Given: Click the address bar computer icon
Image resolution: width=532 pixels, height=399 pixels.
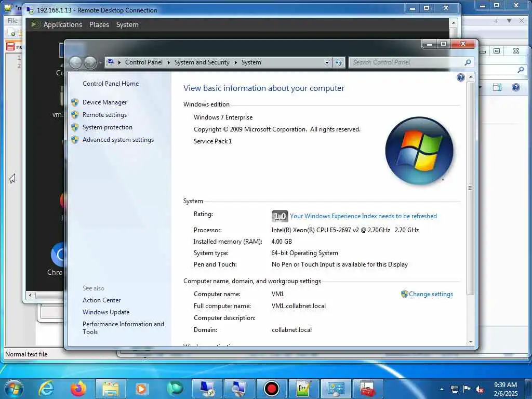Looking at the screenshot, I should [110, 62].
